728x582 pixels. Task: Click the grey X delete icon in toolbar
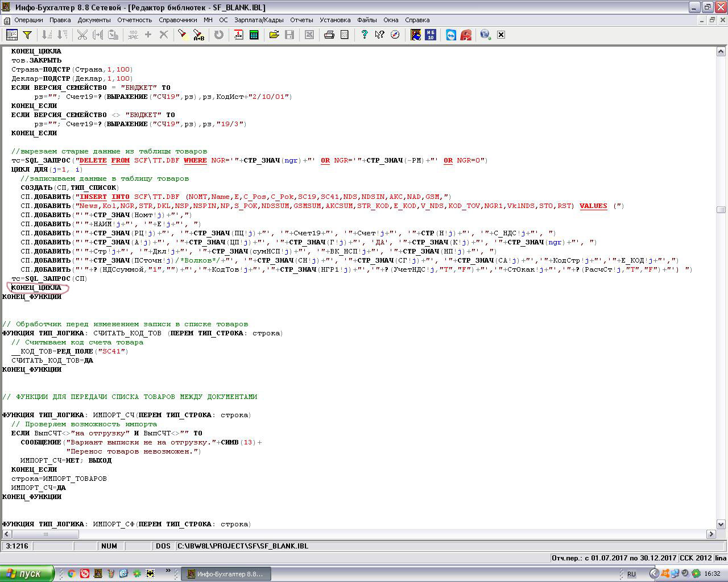pos(163,35)
